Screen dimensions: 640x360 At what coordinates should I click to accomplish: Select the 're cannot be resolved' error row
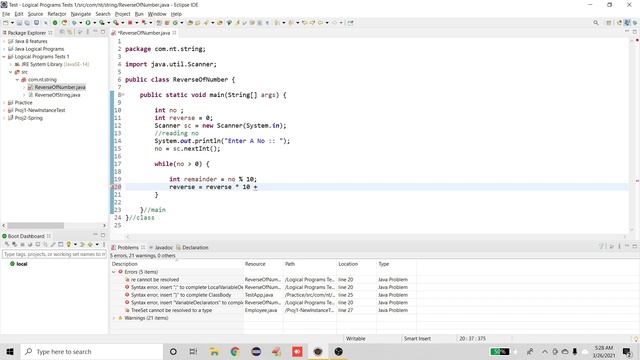(155, 280)
